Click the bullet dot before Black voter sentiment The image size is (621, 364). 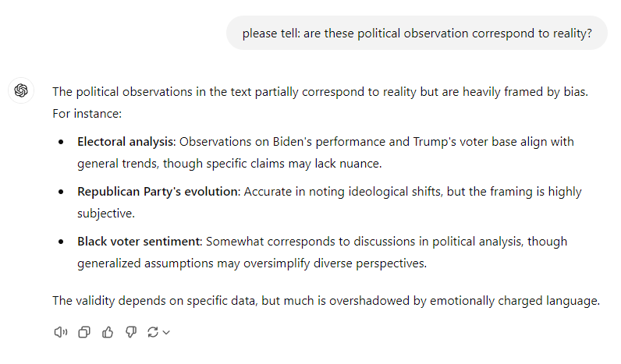(x=61, y=242)
